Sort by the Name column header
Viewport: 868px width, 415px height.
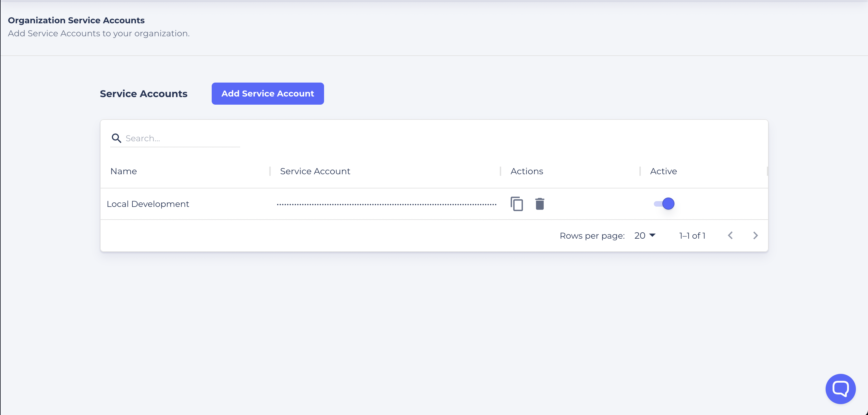pos(124,171)
